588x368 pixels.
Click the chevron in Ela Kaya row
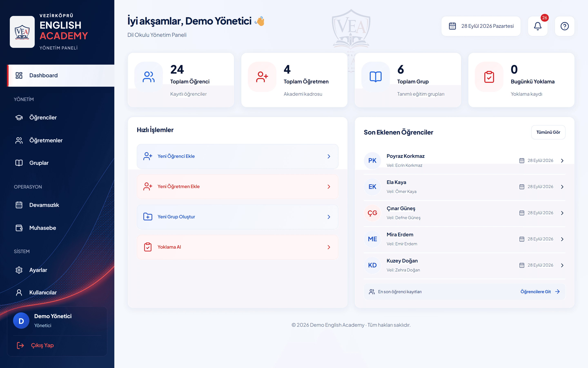[562, 187]
